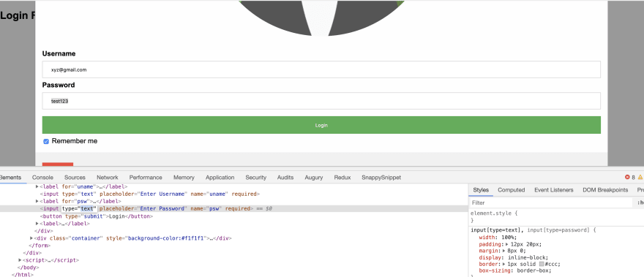This screenshot has width=644, height=277.
Task: Open the Console tab
Action: (x=42, y=178)
